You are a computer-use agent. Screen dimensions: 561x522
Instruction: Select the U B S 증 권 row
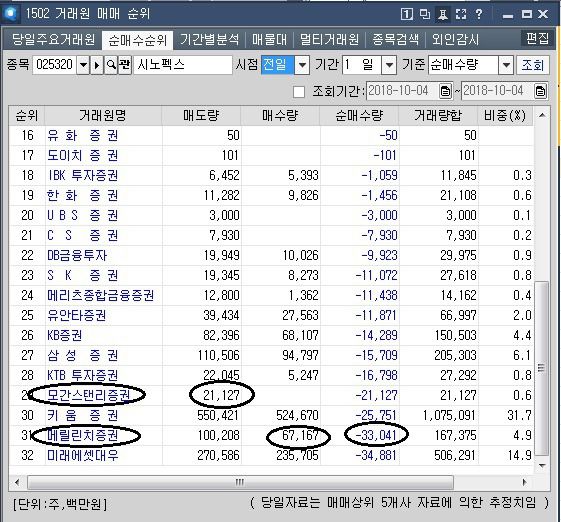click(271, 216)
